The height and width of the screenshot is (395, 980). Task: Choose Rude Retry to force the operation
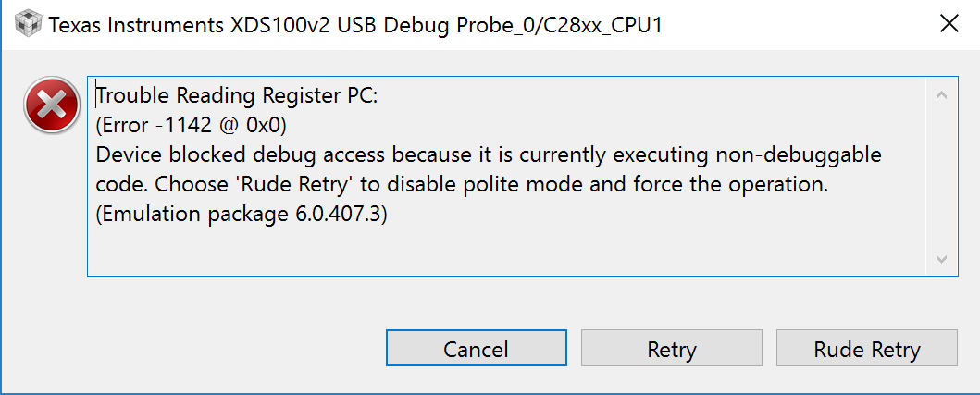[x=866, y=349]
